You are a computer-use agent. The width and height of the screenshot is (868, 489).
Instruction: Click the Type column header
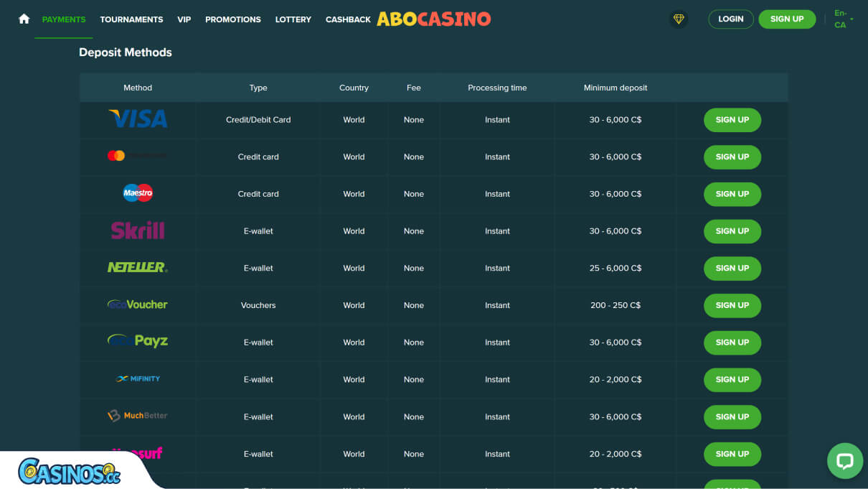[258, 88]
